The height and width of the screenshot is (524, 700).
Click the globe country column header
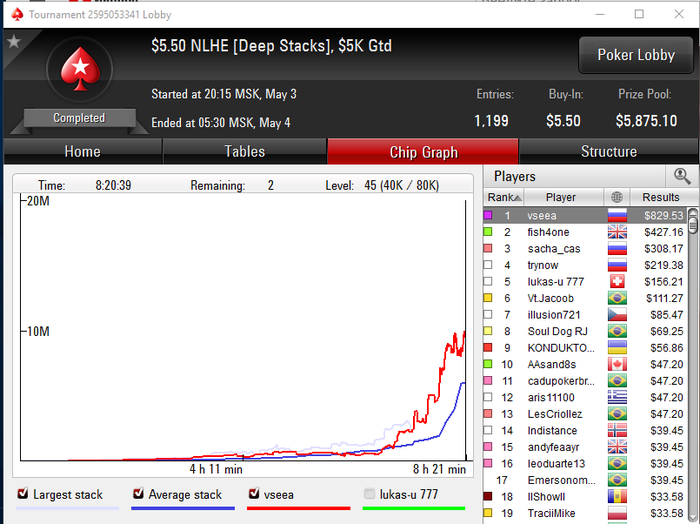pos(617,197)
